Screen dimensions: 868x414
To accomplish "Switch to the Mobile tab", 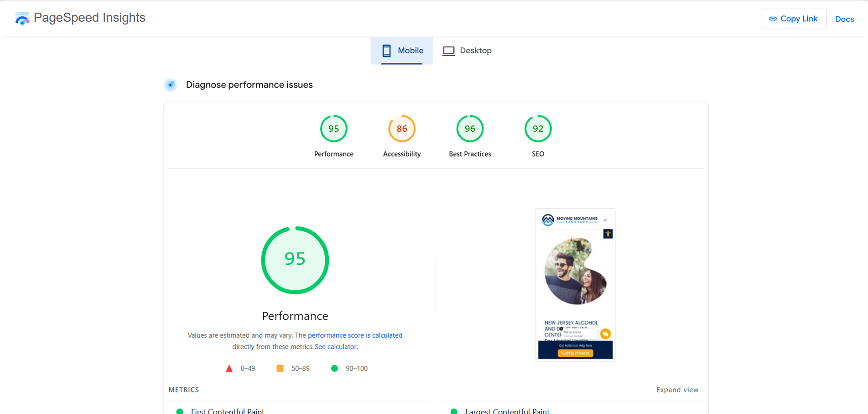I will point(402,51).
